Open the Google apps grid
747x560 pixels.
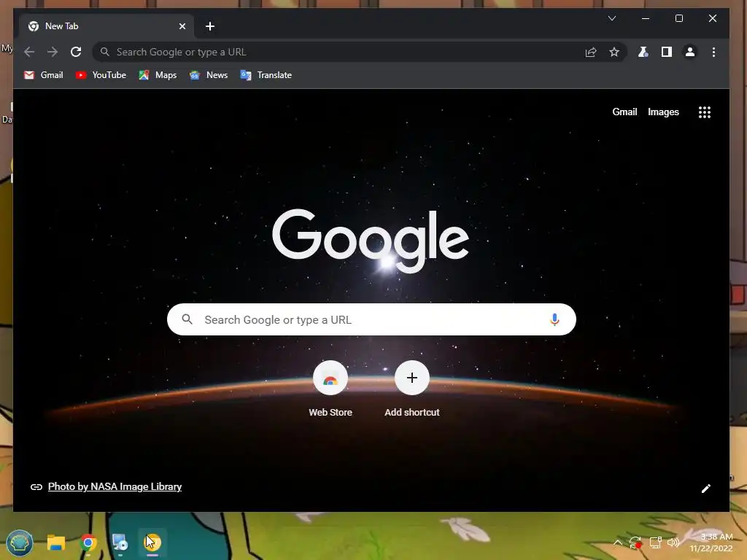(x=705, y=112)
